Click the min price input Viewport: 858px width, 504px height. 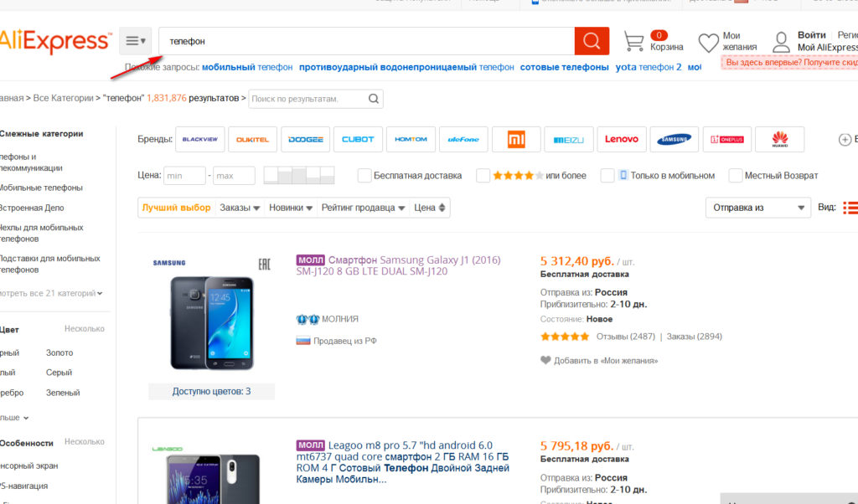click(184, 176)
